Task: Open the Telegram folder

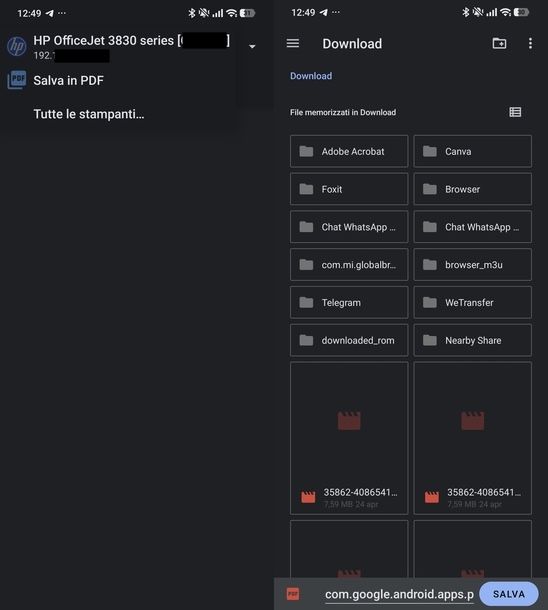Action: tap(349, 302)
